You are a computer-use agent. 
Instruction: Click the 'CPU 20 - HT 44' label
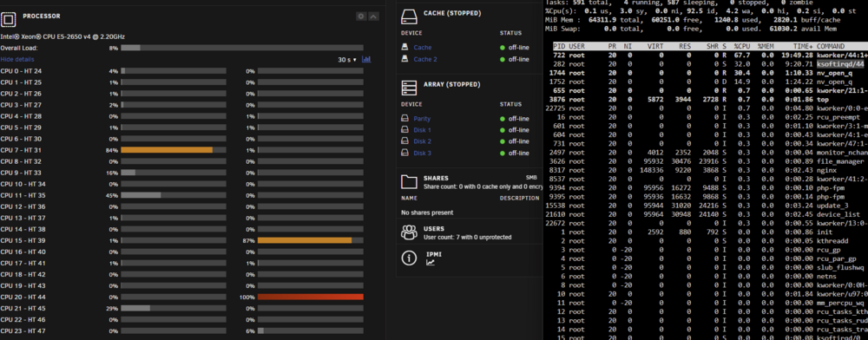pyautogui.click(x=23, y=297)
